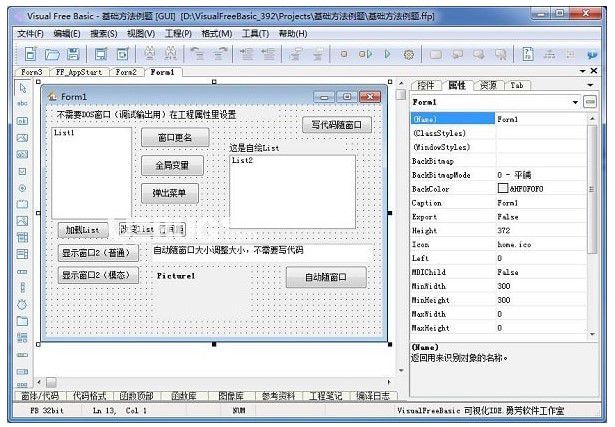The height and width of the screenshot is (427, 615).
Task: Click the Save floppy disk icon
Action: (73, 54)
